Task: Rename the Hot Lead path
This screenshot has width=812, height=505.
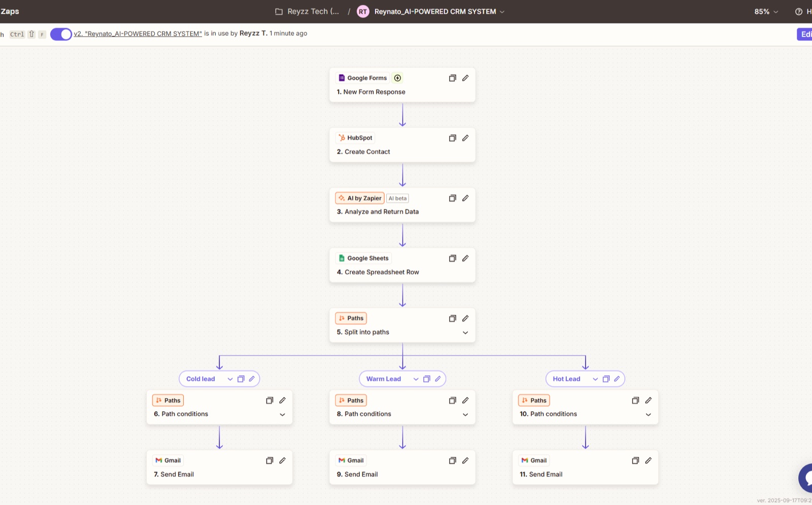Action: click(x=617, y=379)
